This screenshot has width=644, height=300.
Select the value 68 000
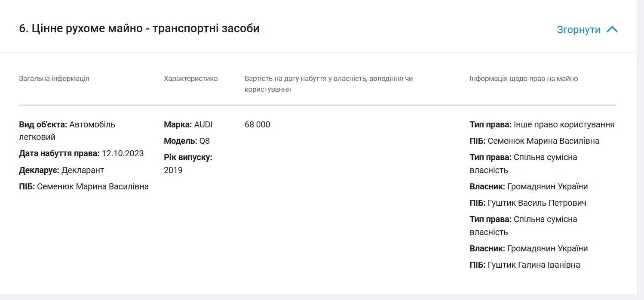(257, 125)
